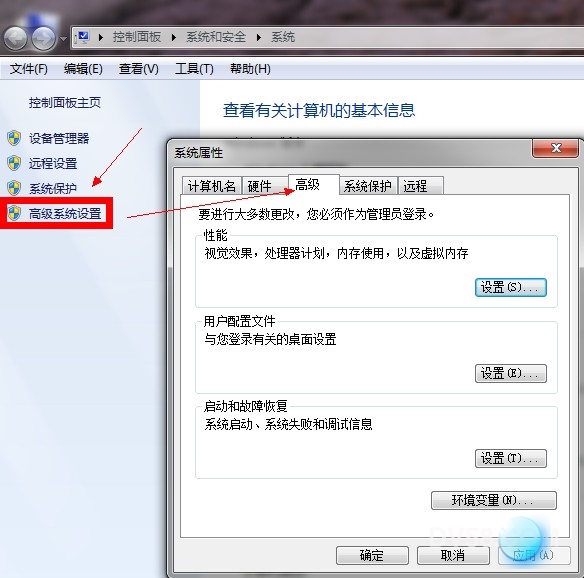Click the shield icon beside 系统保护
The width and height of the screenshot is (584, 578).
click(x=14, y=188)
